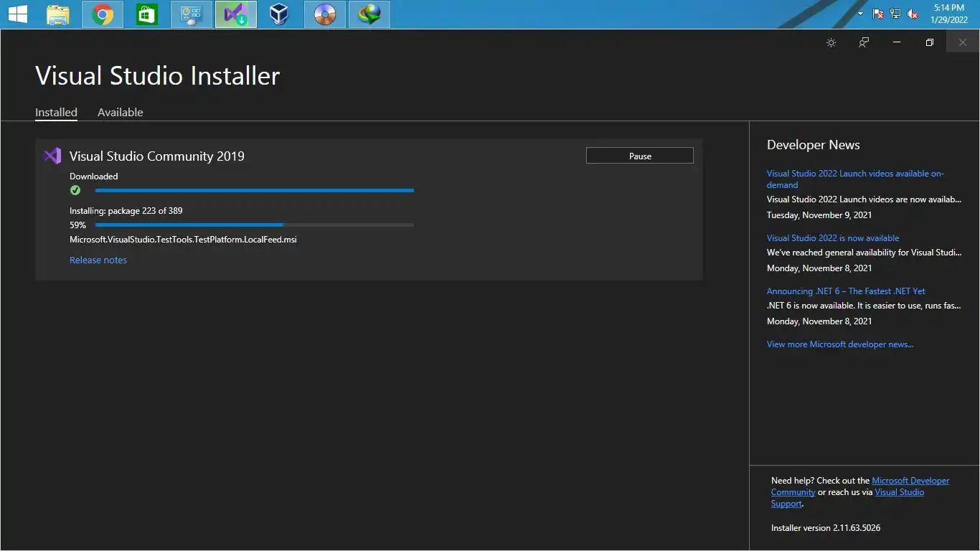Click the Visual Studio Community 2019 logo
Screen dimensions: 980x551
tap(52, 156)
